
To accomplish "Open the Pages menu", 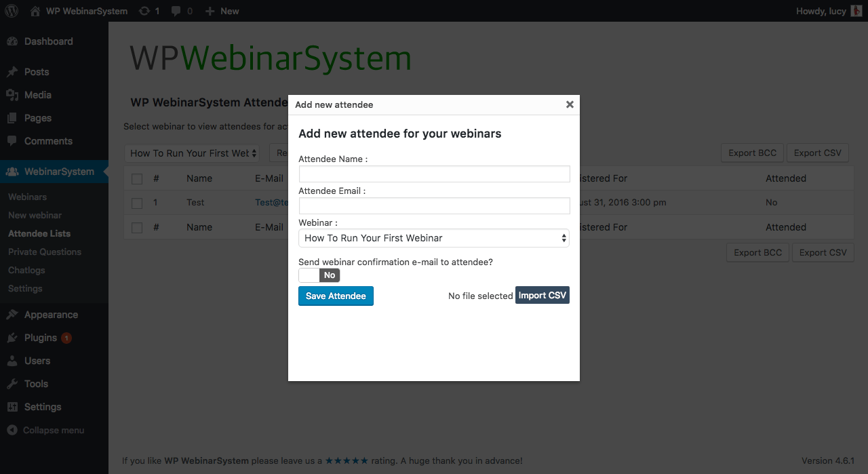I will [x=38, y=118].
